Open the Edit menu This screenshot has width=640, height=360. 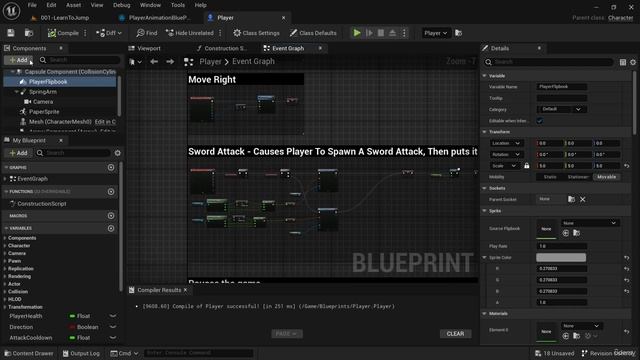(x=51, y=5)
